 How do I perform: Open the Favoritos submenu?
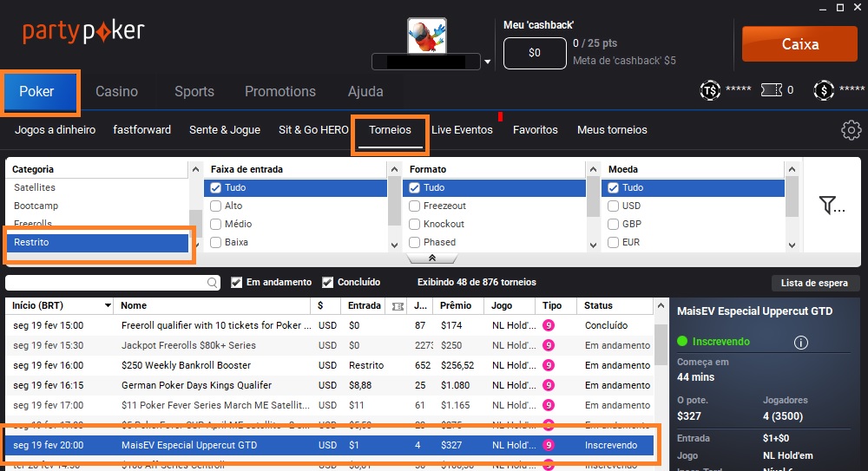click(x=535, y=129)
